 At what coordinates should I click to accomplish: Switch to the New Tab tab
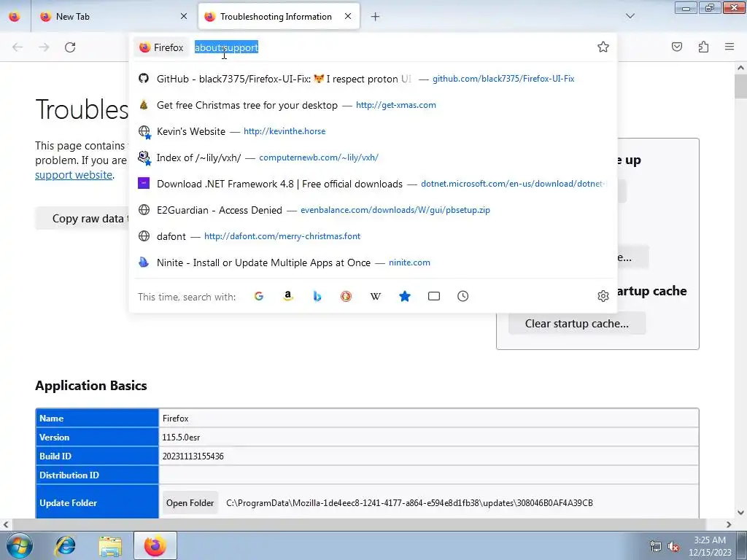pos(113,16)
